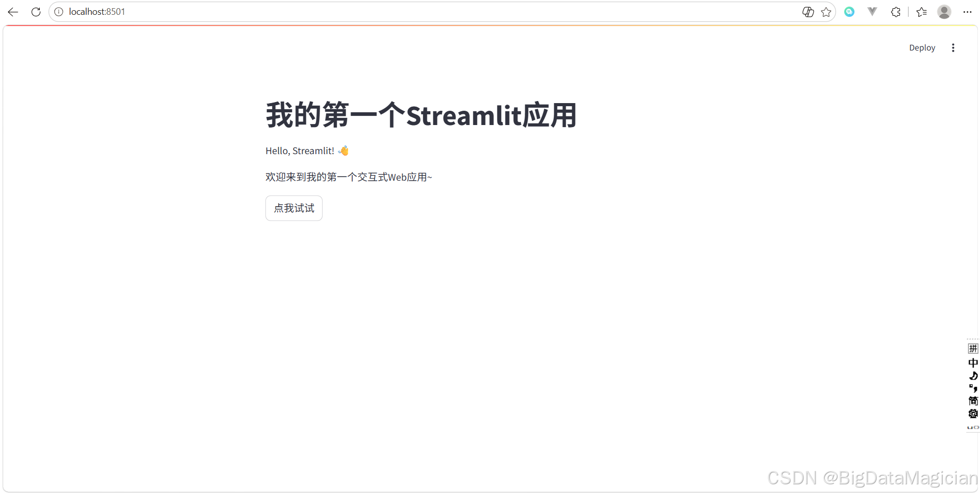Toggle IME half-moon full/half width icon
The image size is (980, 494).
coord(973,376)
